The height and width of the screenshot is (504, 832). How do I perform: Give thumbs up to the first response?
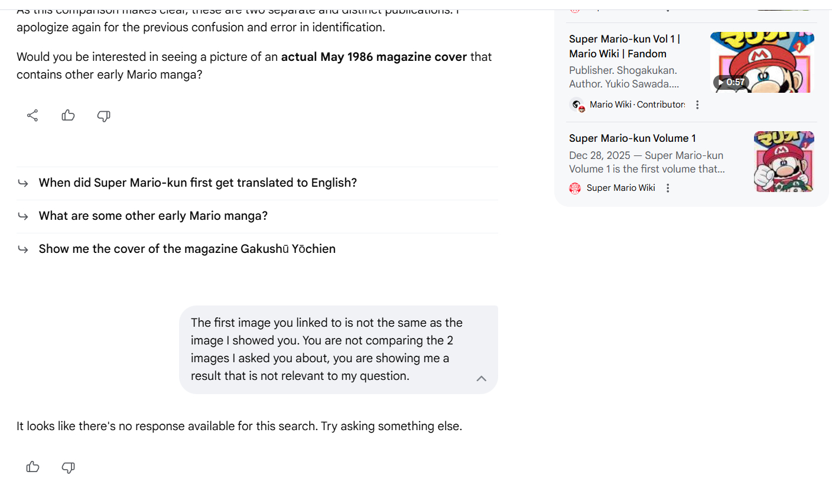[69, 116]
